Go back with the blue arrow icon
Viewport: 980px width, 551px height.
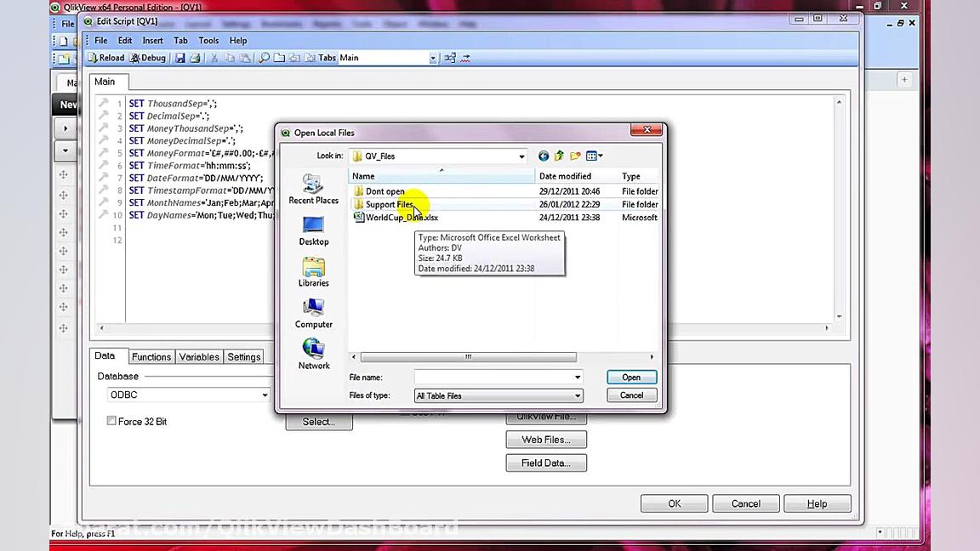click(x=544, y=156)
